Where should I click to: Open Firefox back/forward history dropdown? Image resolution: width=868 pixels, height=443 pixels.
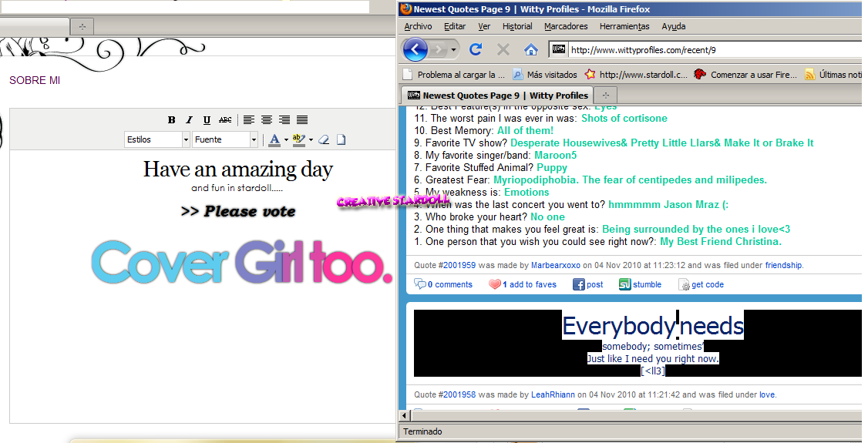[453, 50]
